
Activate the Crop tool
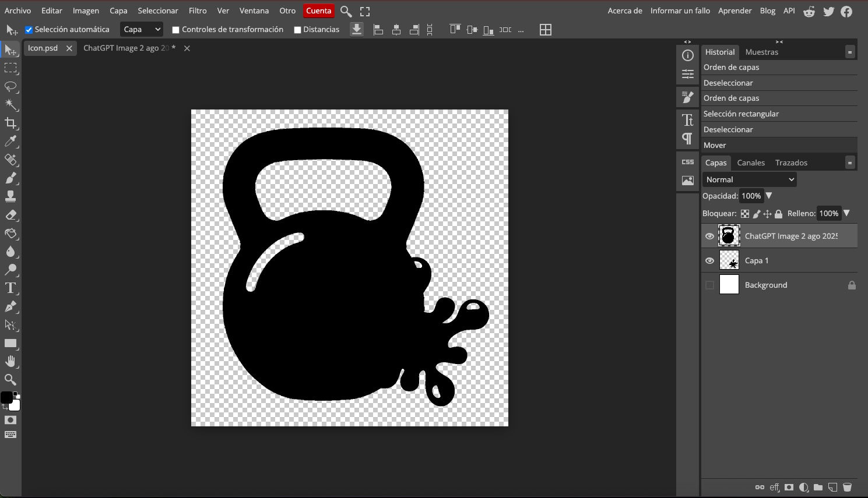(10, 123)
